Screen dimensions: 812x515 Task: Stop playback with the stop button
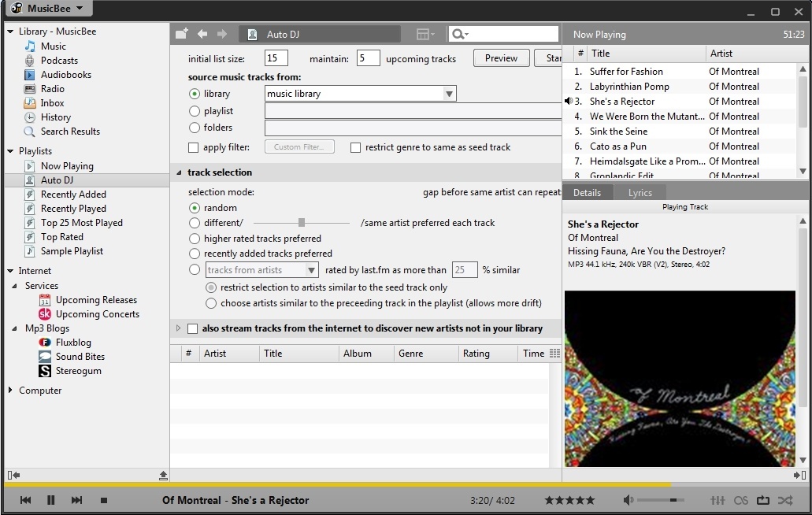(x=104, y=501)
